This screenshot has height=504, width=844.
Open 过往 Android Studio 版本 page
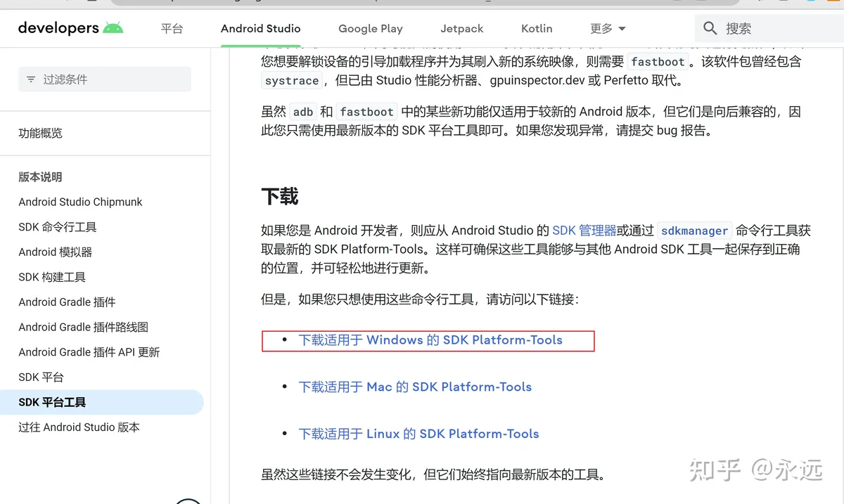79,427
